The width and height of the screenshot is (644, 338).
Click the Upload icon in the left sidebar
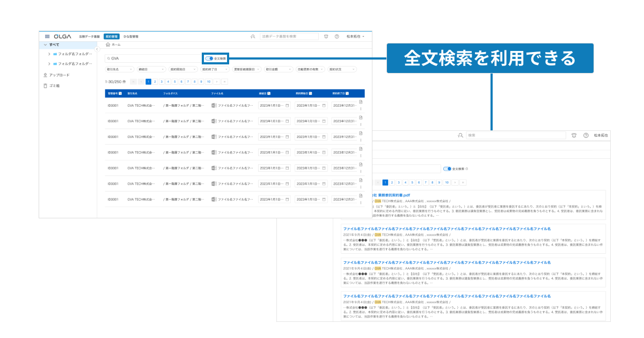(45, 75)
